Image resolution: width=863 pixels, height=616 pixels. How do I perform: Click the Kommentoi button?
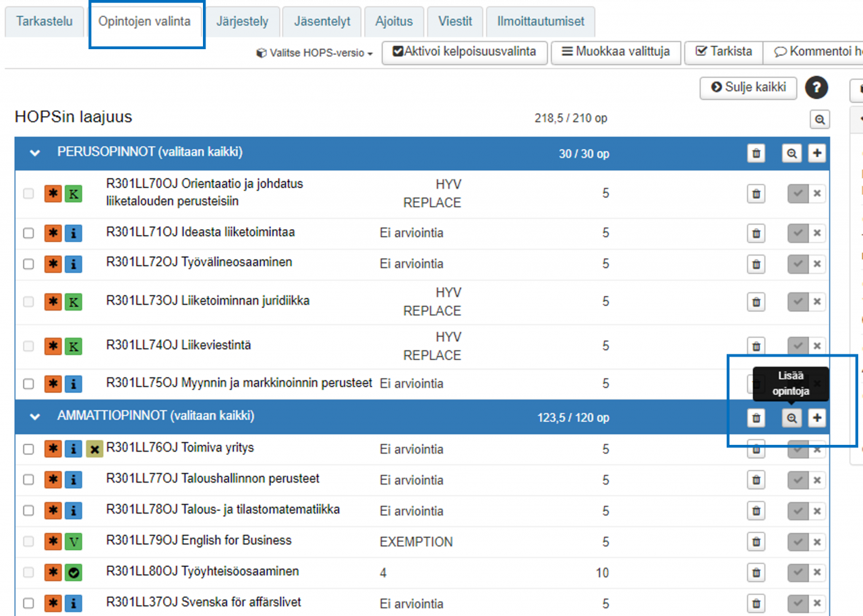(813, 53)
